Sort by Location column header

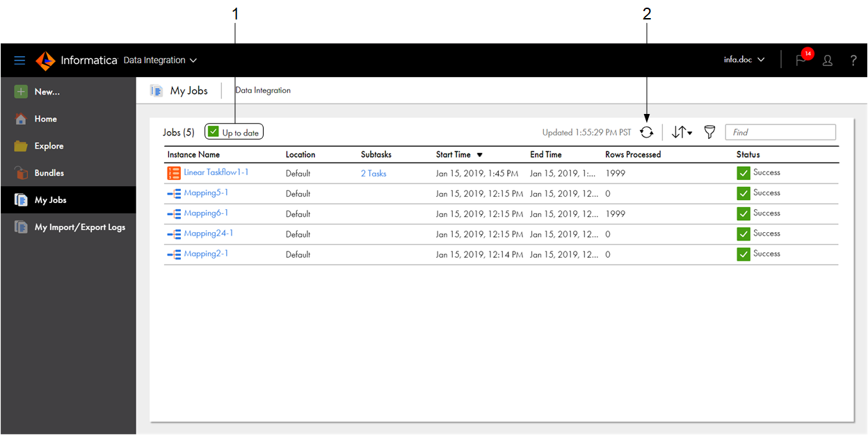coord(300,155)
